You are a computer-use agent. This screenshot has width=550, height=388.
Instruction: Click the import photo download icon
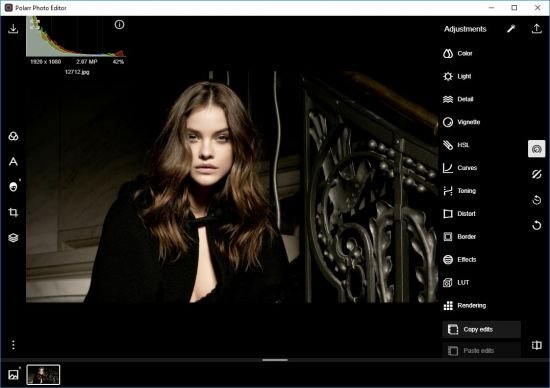coord(13,28)
